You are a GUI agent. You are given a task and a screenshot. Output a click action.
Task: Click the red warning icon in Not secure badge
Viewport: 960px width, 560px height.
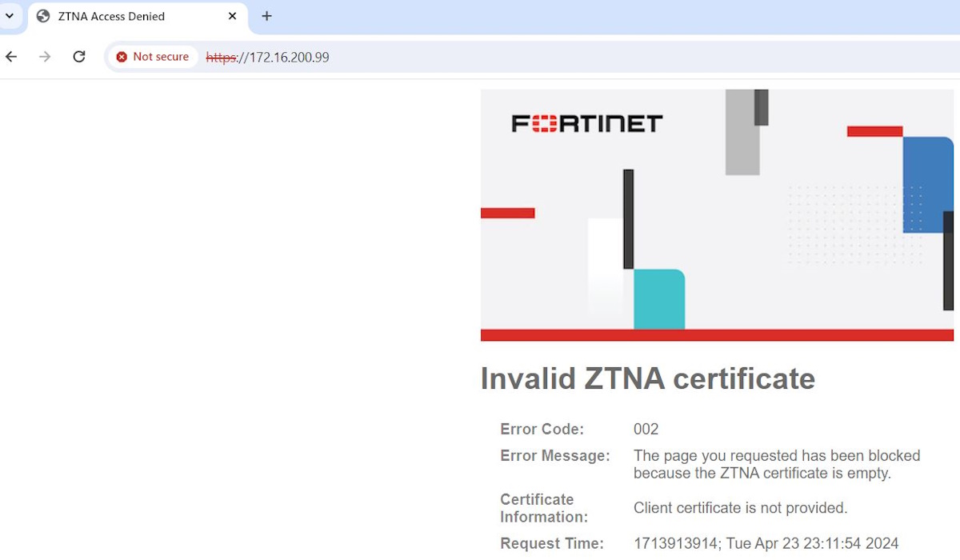(x=122, y=57)
